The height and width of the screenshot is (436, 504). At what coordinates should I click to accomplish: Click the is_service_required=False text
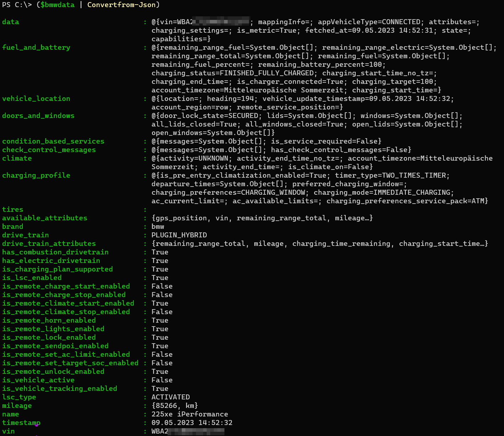[x=324, y=141]
